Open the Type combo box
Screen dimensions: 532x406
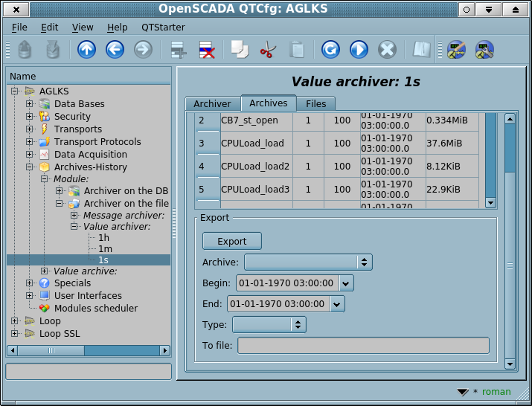pyautogui.click(x=269, y=324)
